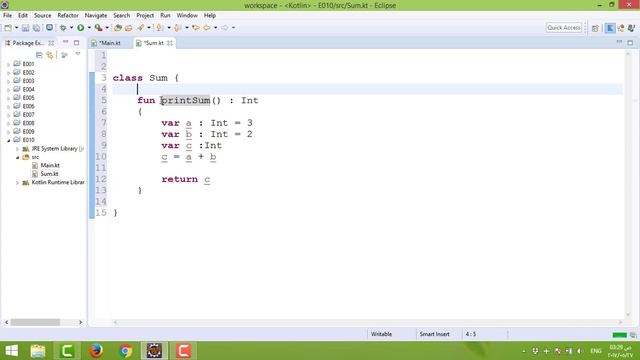This screenshot has height=360, width=640.
Task: Click the Package Explorer horizontal scrollbar thumb
Action: click(35, 322)
